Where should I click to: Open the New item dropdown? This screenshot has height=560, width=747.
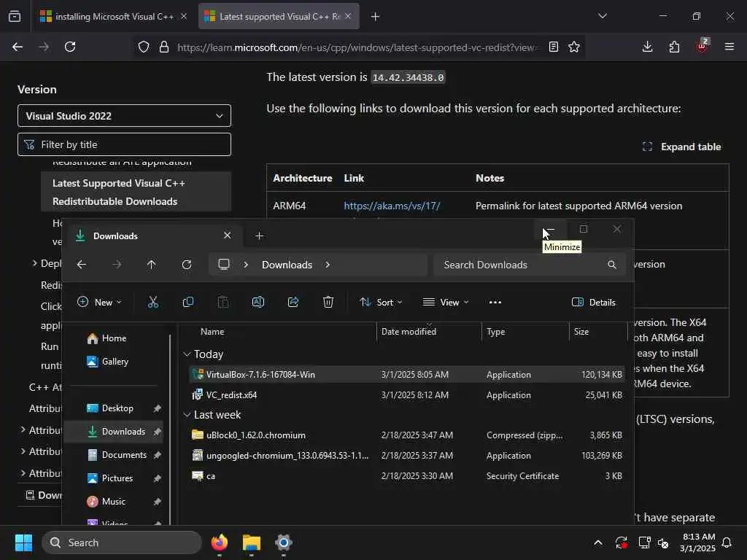99,302
